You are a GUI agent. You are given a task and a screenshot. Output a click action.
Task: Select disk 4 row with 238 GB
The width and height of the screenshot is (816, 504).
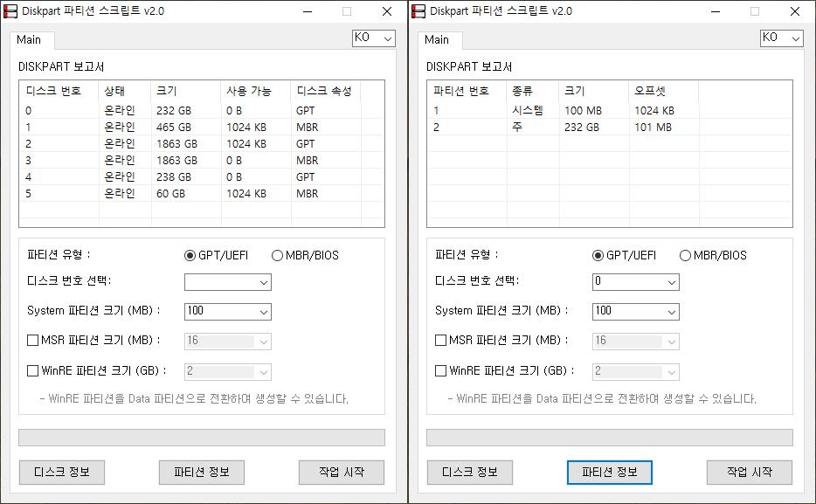pyautogui.click(x=202, y=177)
